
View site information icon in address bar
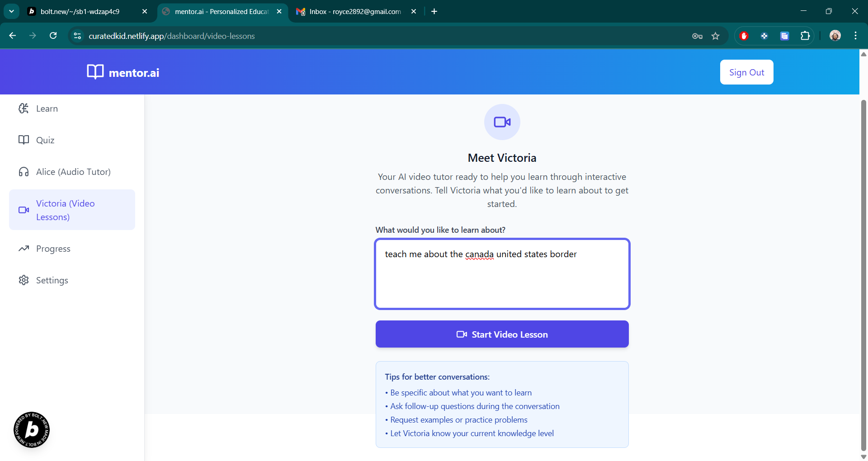(x=77, y=36)
